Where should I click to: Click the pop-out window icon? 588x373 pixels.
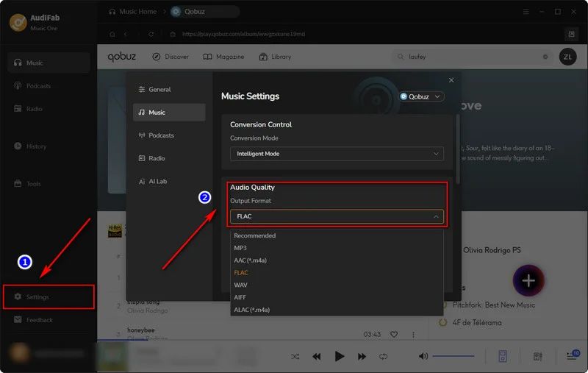pos(571,34)
